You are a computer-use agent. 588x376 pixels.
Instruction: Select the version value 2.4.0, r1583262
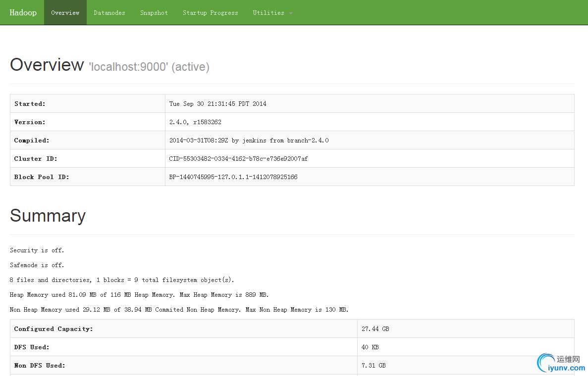[195, 122]
